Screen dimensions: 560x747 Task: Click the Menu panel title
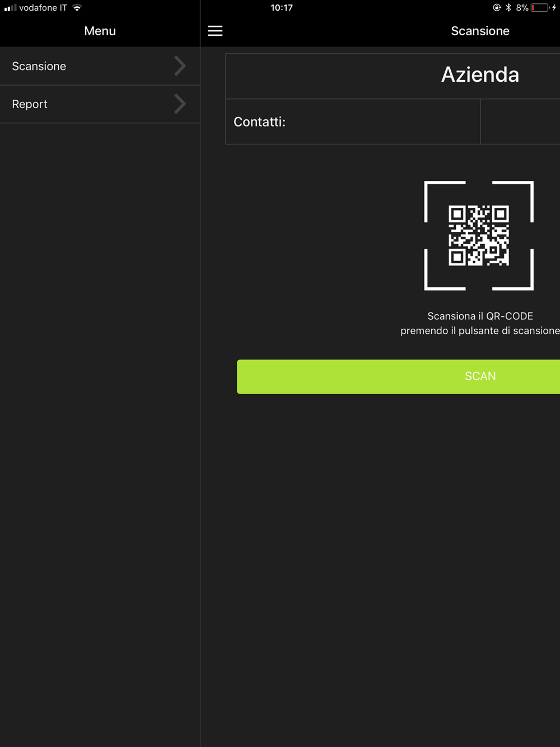pyautogui.click(x=100, y=31)
